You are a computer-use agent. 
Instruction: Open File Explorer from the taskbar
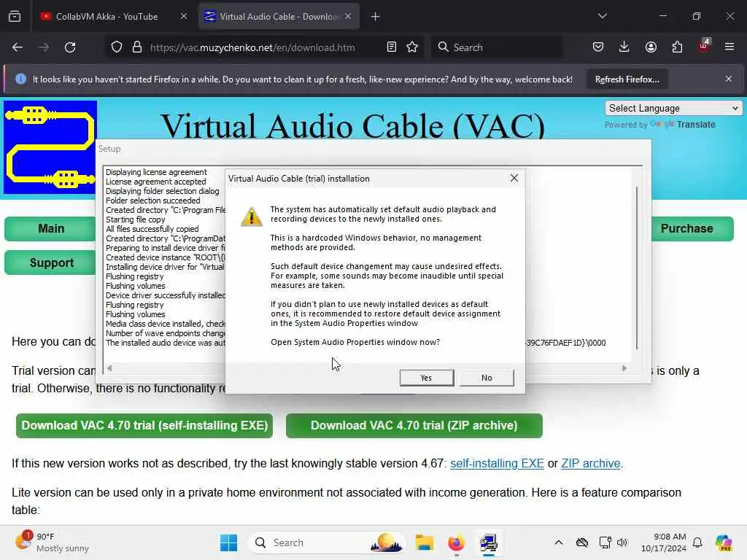click(424, 542)
